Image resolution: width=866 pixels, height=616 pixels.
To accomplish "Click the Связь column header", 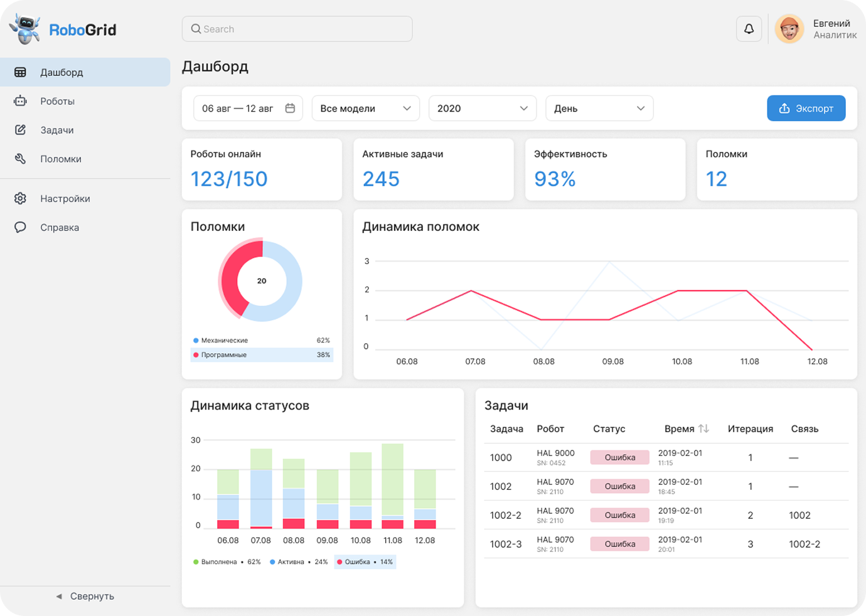I will (805, 429).
